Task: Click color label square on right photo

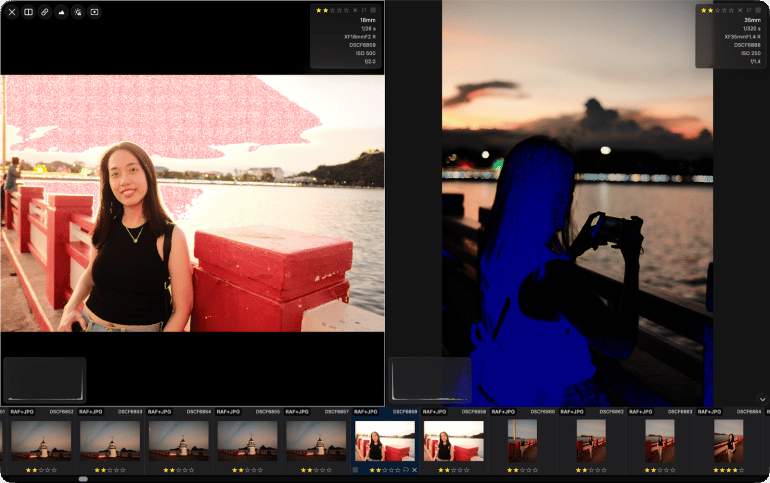Action: click(757, 10)
